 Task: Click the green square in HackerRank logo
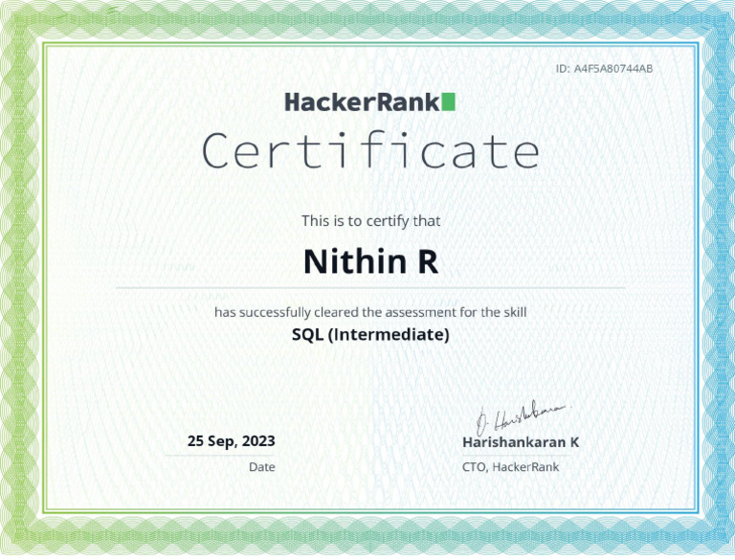pos(449,101)
